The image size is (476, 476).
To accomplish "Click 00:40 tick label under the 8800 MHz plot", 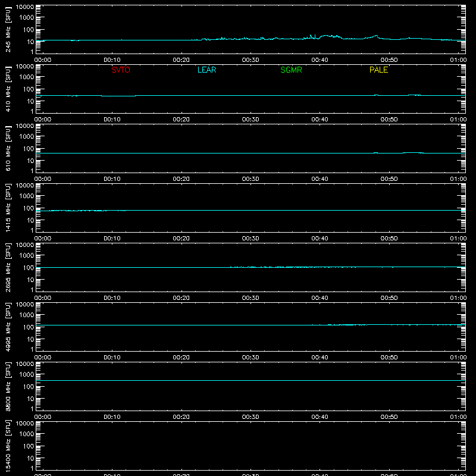I will coord(320,417).
